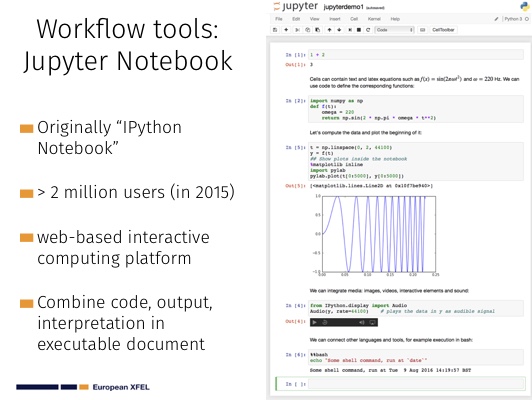Restart the kernel with the circular arrow icon
532x400 pixels.
(368, 30)
